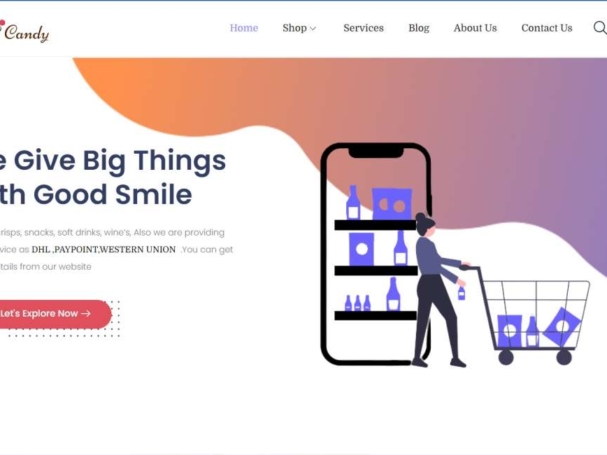Open the About Us page
The width and height of the screenshot is (607, 455).
click(x=475, y=28)
